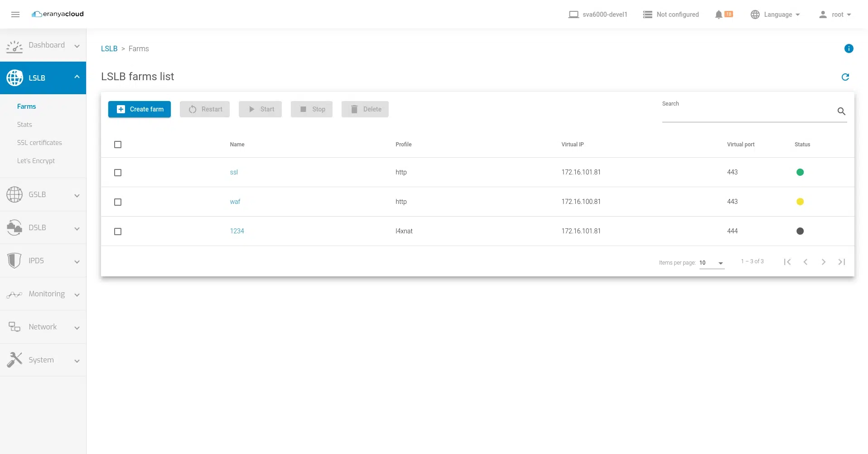The width and height of the screenshot is (868, 454).
Task: Click the green status dot for ssl
Action: tap(800, 172)
